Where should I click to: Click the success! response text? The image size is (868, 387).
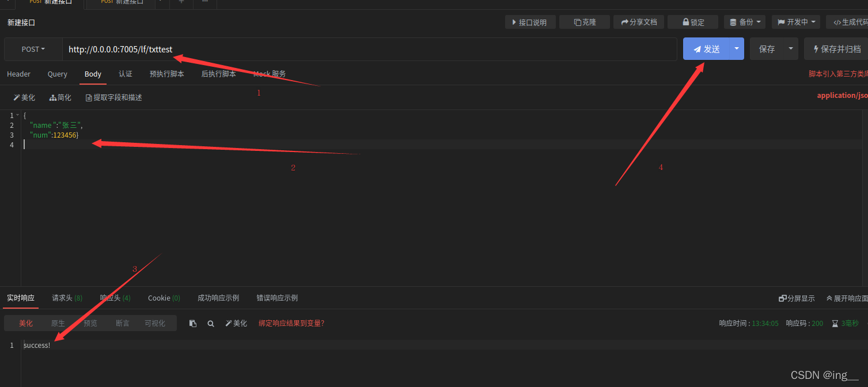(x=37, y=345)
